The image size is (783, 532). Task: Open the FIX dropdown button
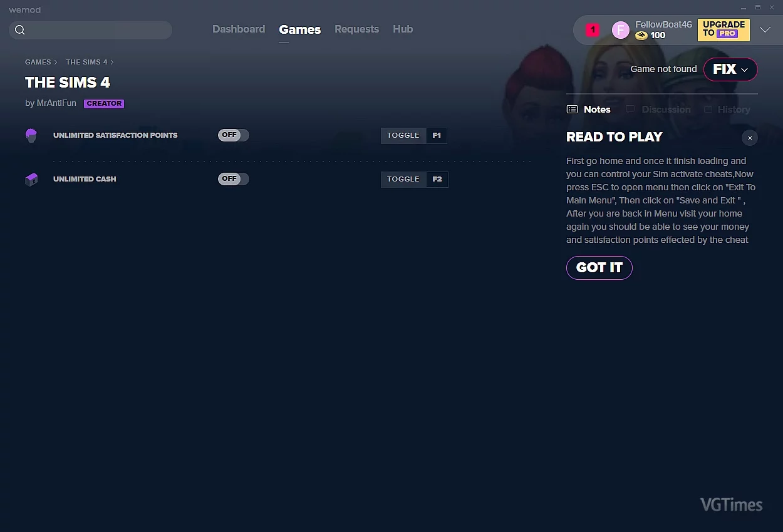point(730,69)
